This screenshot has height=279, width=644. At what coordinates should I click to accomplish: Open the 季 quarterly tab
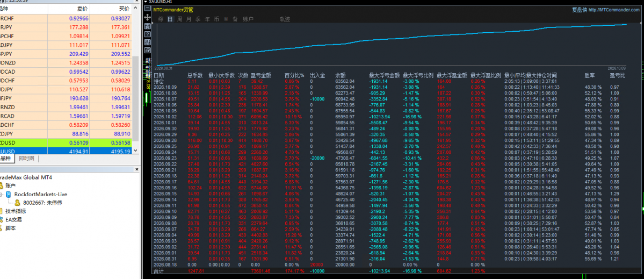click(x=198, y=19)
